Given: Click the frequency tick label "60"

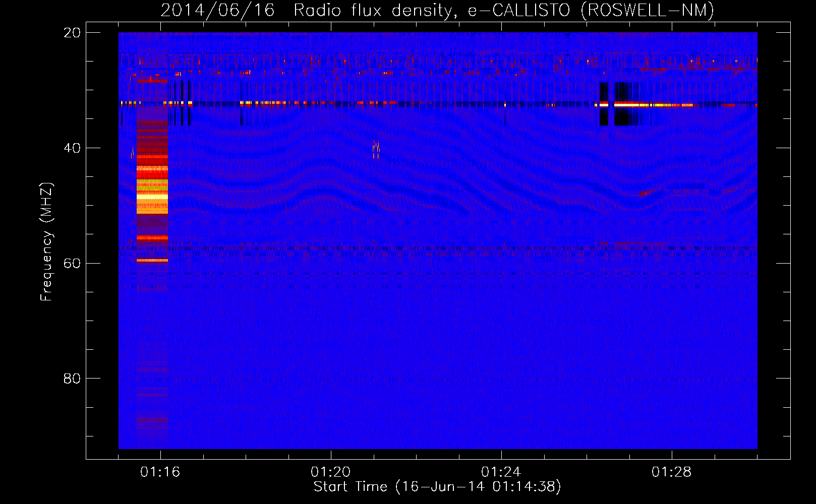Looking at the screenshot, I should pos(72,264).
